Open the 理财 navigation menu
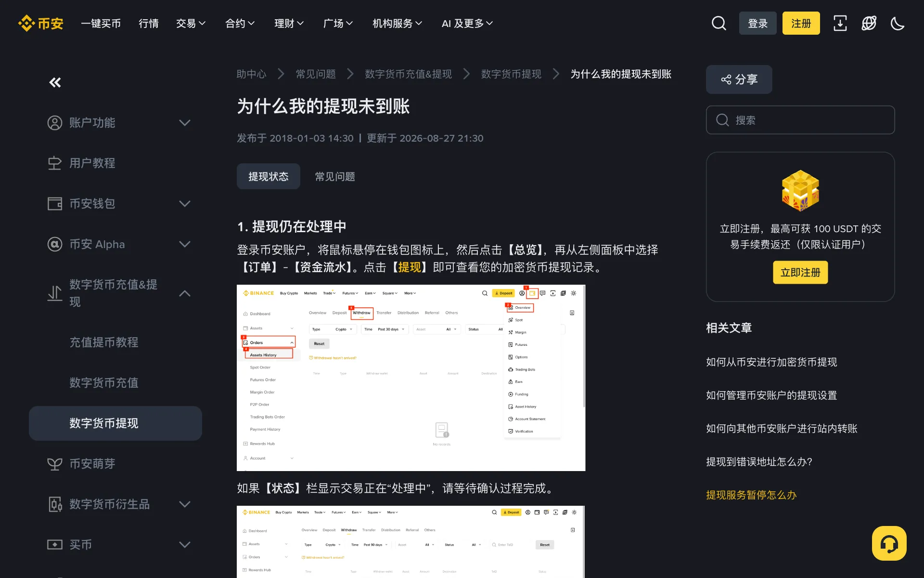The width and height of the screenshot is (924, 578). pos(289,23)
